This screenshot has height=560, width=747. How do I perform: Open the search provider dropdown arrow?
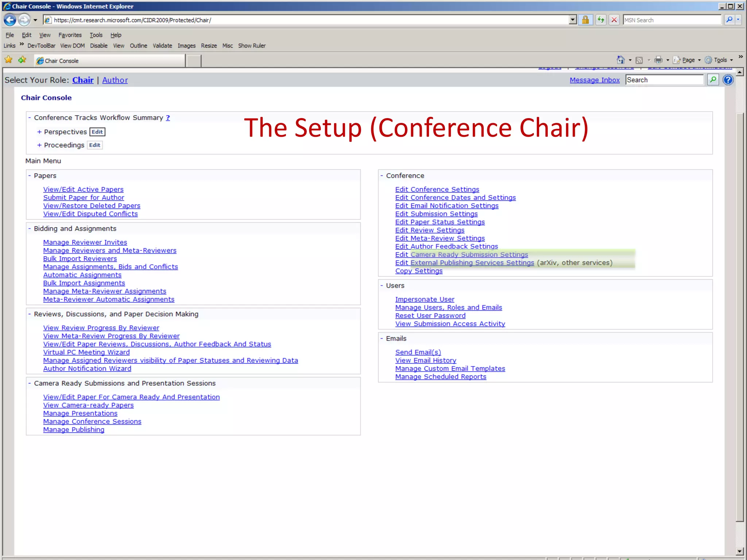coord(738,20)
